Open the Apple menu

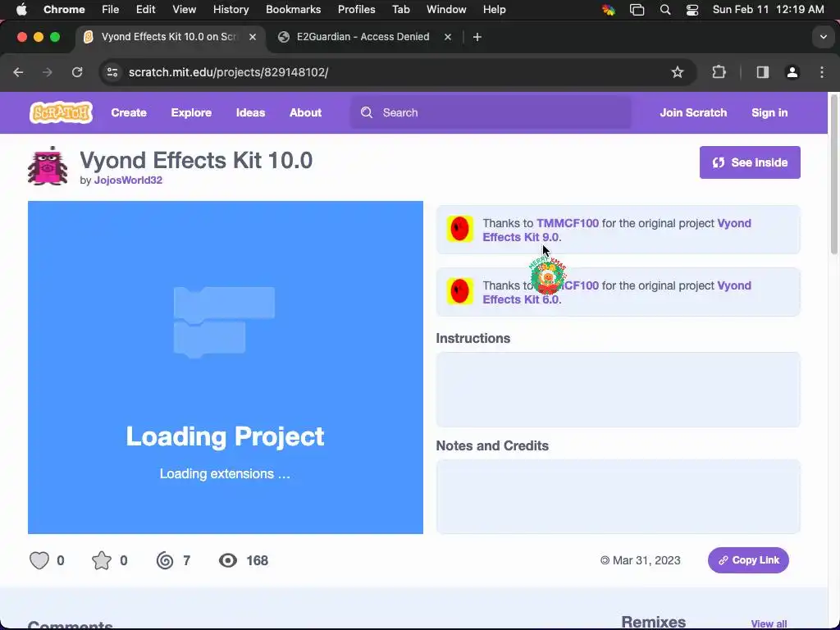21,9
